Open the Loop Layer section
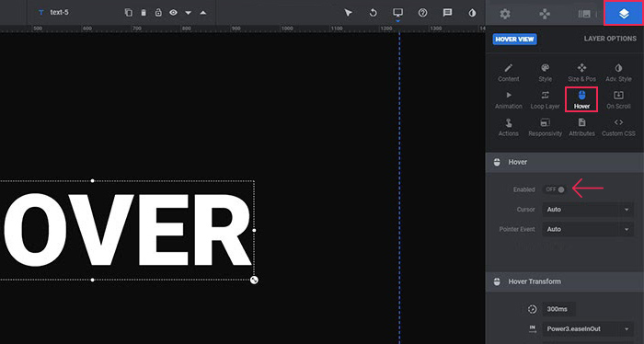Viewport: 644px width, 344px height. tap(545, 100)
